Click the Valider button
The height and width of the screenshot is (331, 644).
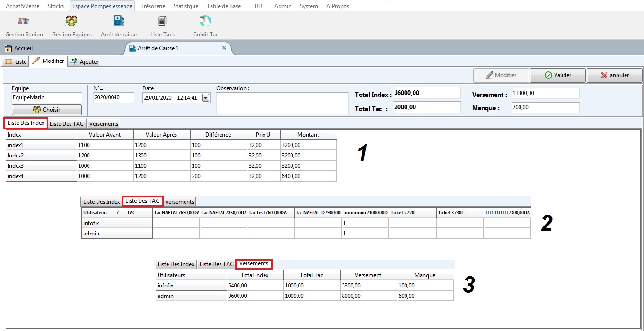coord(557,75)
